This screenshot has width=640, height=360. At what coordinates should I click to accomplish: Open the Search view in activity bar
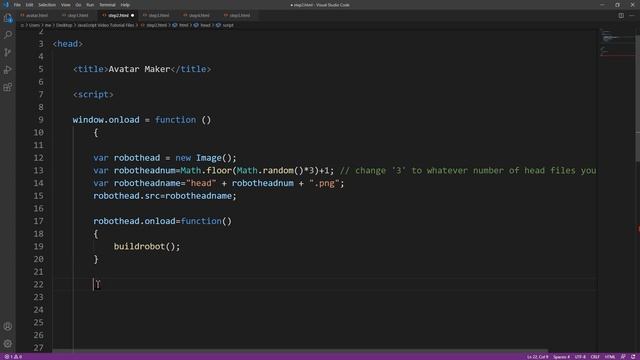(8, 35)
